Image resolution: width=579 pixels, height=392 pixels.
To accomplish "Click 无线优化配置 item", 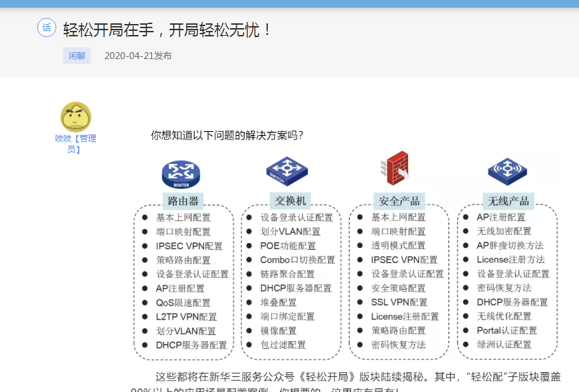I will coord(504,316).
